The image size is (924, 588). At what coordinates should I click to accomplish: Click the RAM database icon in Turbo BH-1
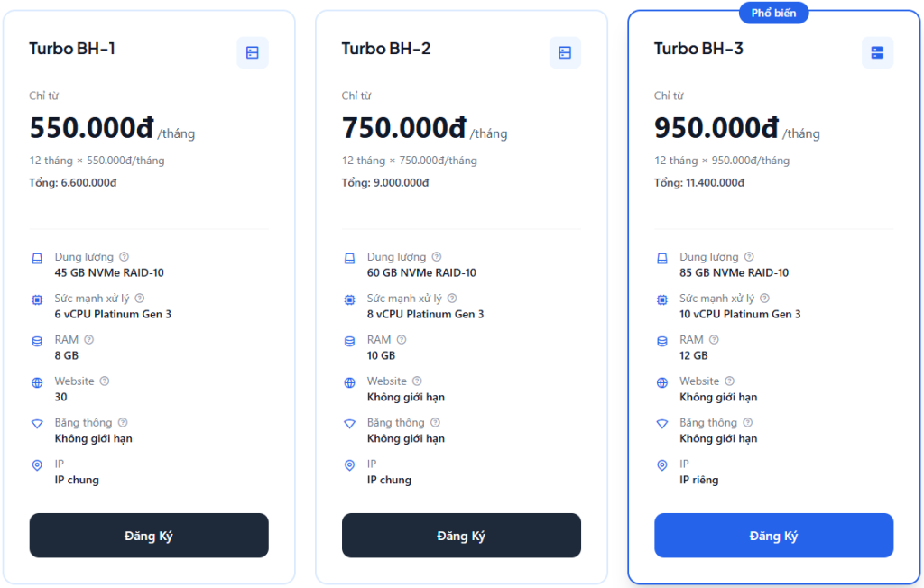37,341
